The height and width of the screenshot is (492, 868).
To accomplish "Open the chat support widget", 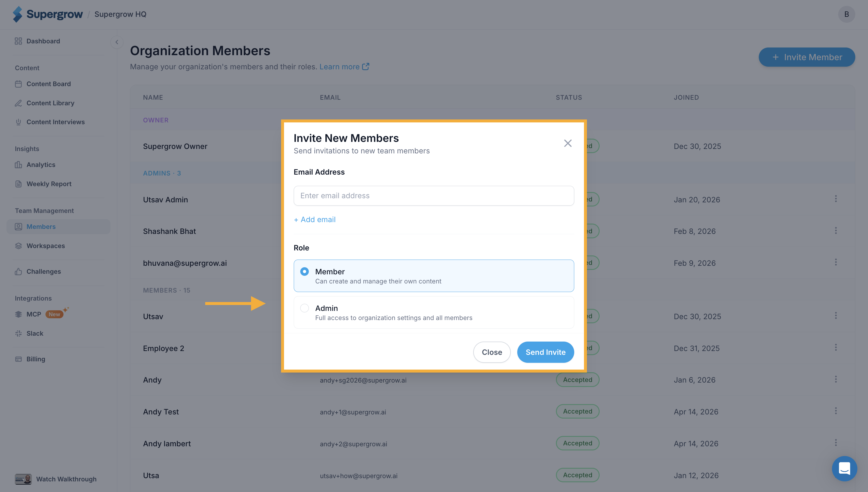I will click(844, 469).
